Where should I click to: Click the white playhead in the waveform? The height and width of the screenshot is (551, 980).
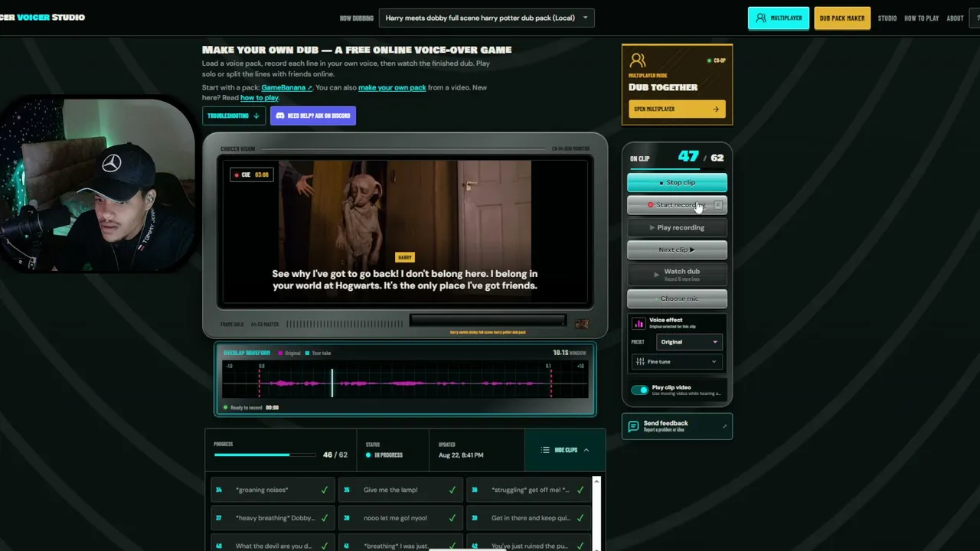(332, 383)
